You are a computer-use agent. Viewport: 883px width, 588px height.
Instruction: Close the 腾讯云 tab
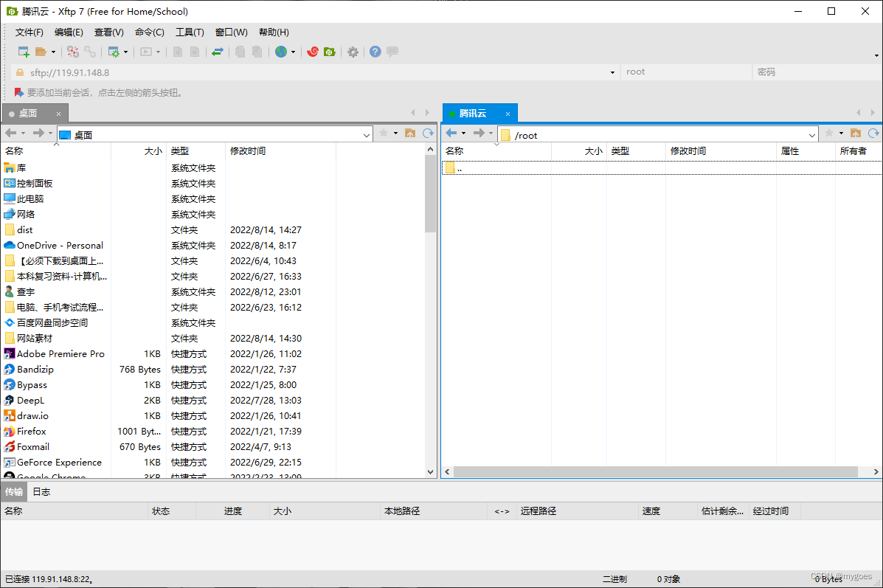(x=508, y=114)
